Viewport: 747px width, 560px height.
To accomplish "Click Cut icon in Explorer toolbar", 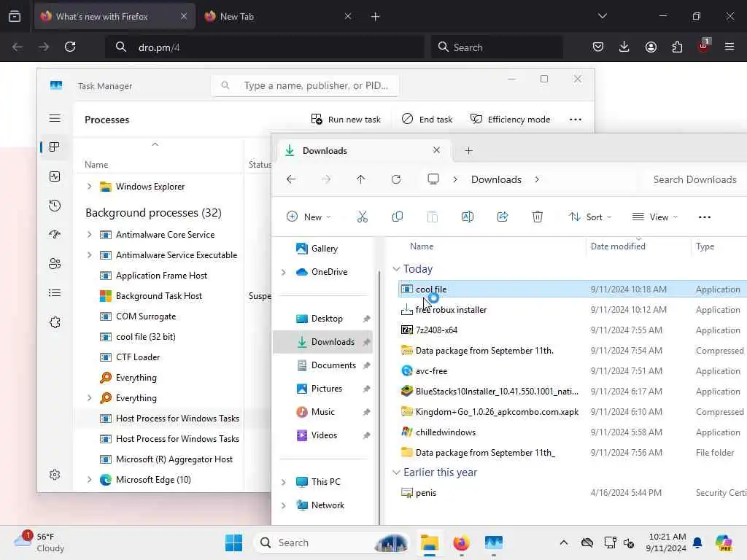I will coord(363,217).
